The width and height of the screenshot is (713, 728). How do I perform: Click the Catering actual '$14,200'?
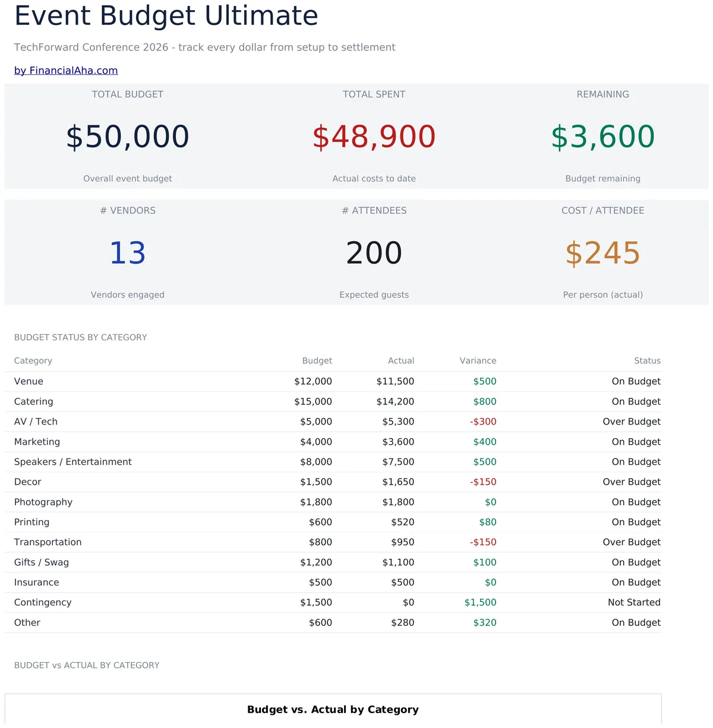[395, 402]
